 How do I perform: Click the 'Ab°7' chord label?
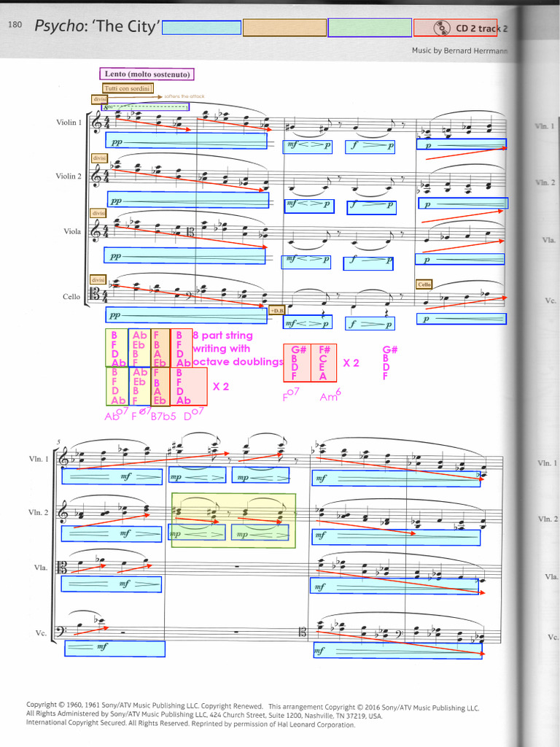(x=116, y=414)
